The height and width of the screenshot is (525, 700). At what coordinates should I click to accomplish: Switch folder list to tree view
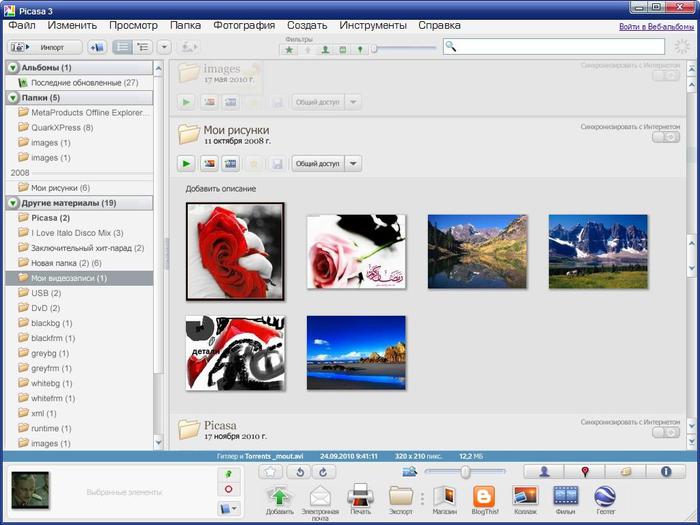coord(143,47)
